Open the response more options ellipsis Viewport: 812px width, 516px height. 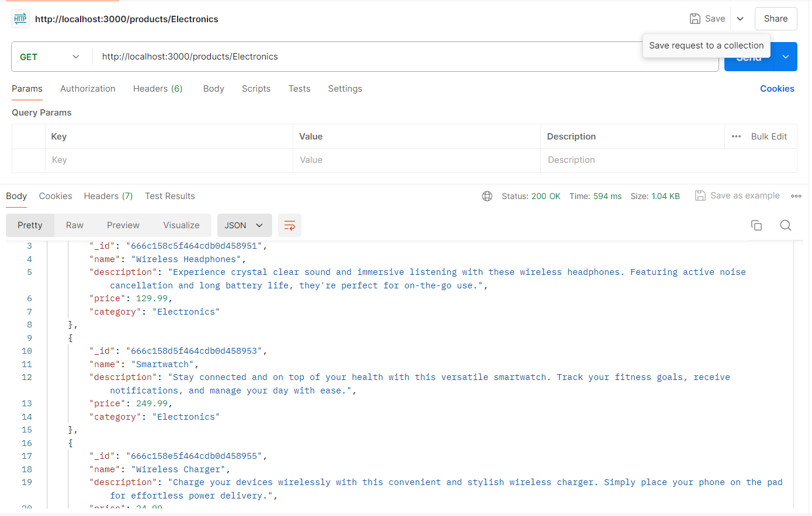796,196
